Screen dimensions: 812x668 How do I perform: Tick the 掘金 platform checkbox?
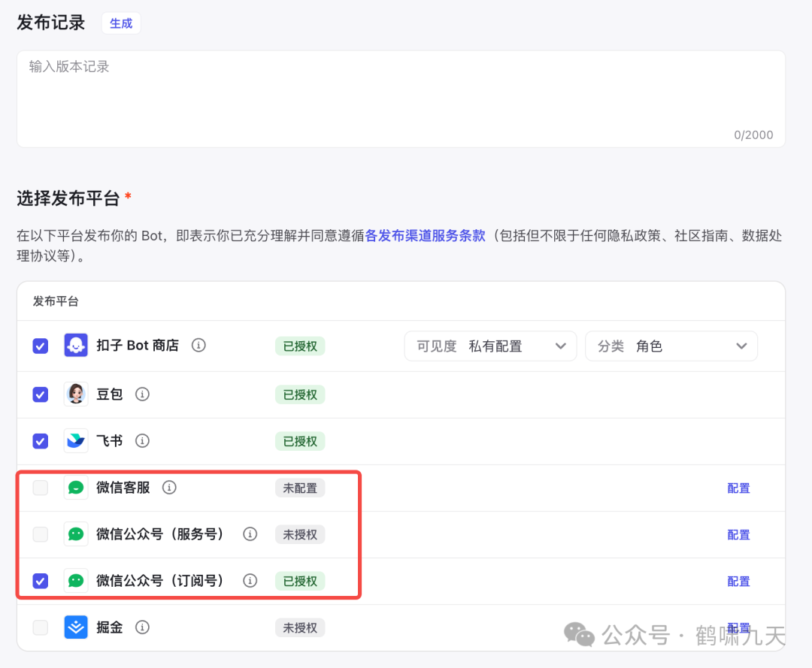[41, 627]
